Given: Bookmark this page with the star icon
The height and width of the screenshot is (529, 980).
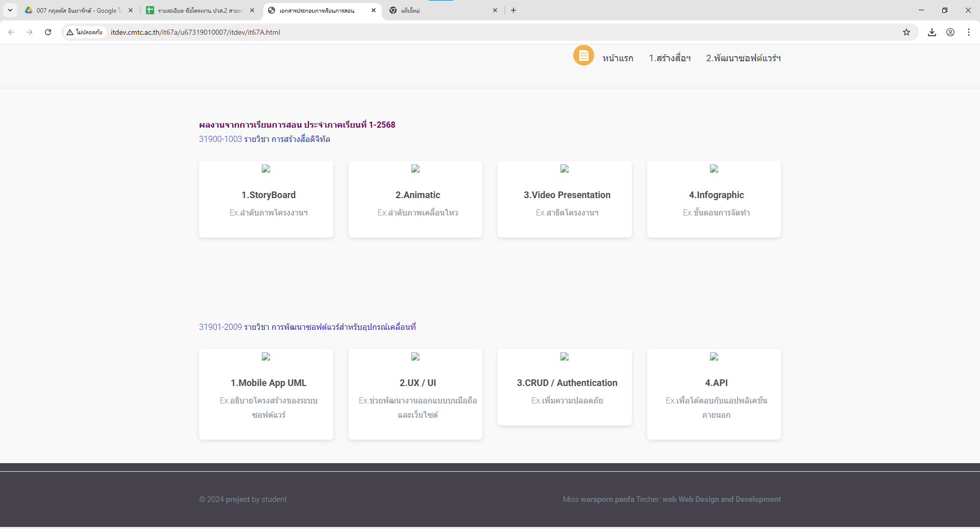Looking at the screenshot, I should (906, 32).
